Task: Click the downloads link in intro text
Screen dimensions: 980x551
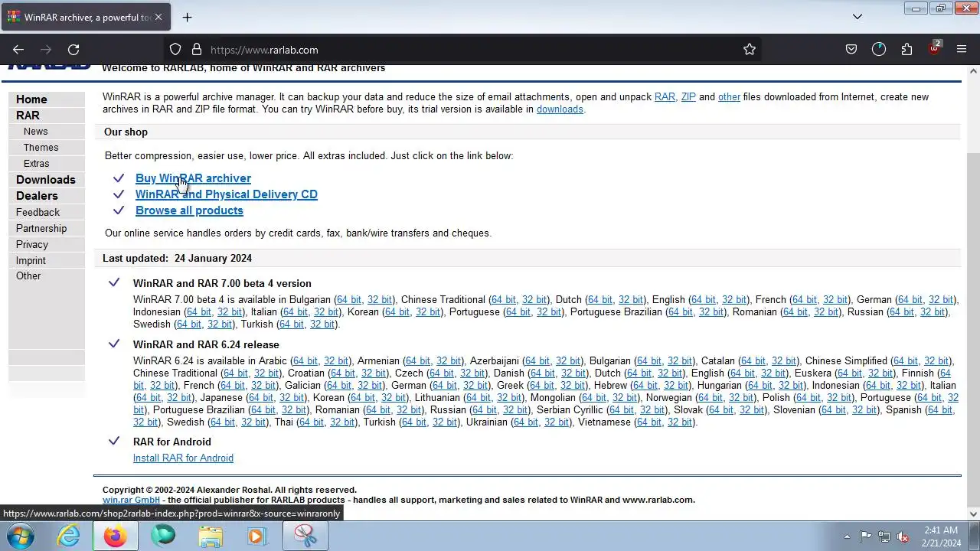Action: [x=560, y=109]
